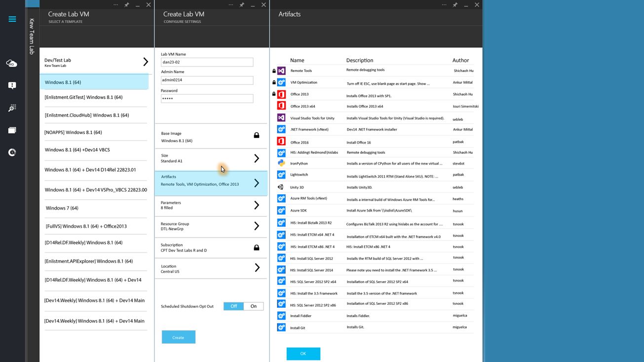Click the Remote Tools Visual Studio icon
This screenshot has height=362, width=644.
(281, 71)
